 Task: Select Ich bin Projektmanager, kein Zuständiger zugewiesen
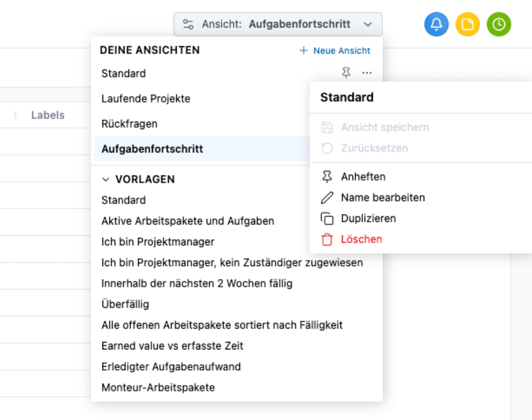pyautogui.click(x=232, y=263)
